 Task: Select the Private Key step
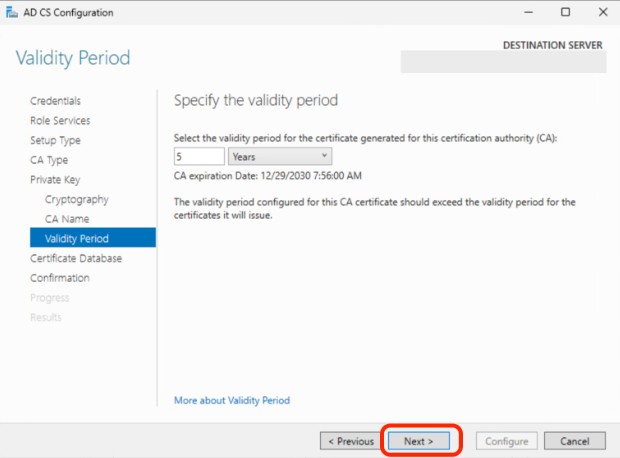tap(53, 179)
